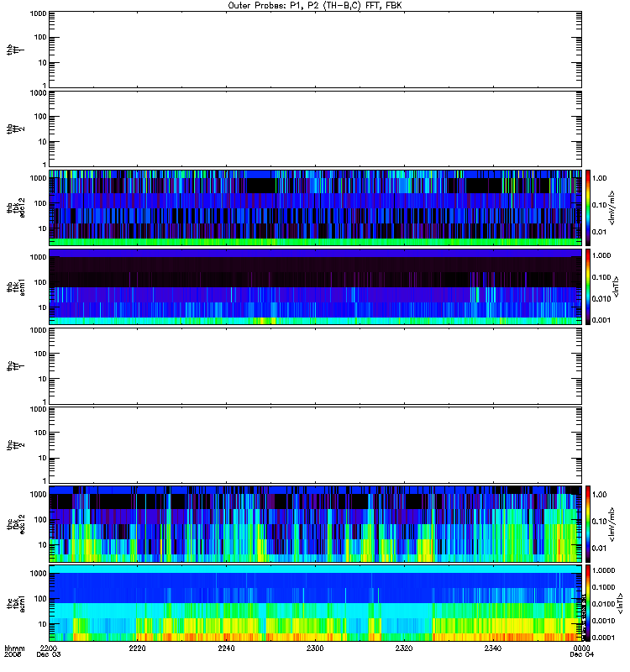Click the "2220" time axis label
This screenshot has height=672, width=630.
pos(137,648)
